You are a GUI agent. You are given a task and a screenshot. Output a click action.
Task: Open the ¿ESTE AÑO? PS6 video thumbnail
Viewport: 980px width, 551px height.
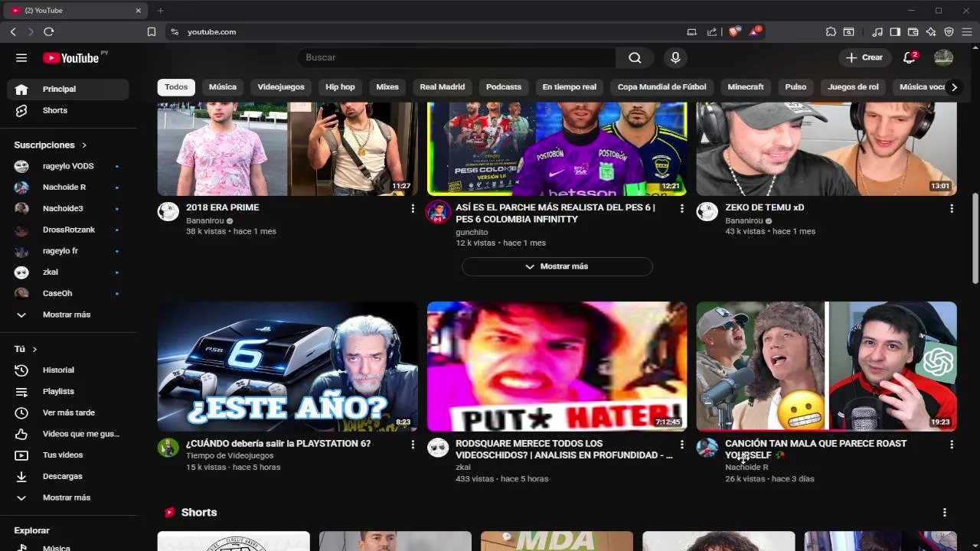(288, 367)
